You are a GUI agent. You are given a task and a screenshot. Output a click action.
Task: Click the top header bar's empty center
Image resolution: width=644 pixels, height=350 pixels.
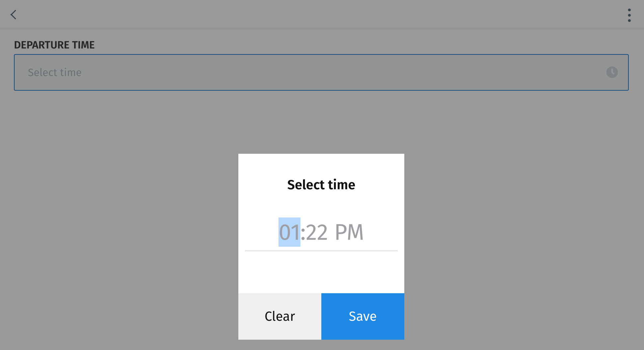[319, 15]
